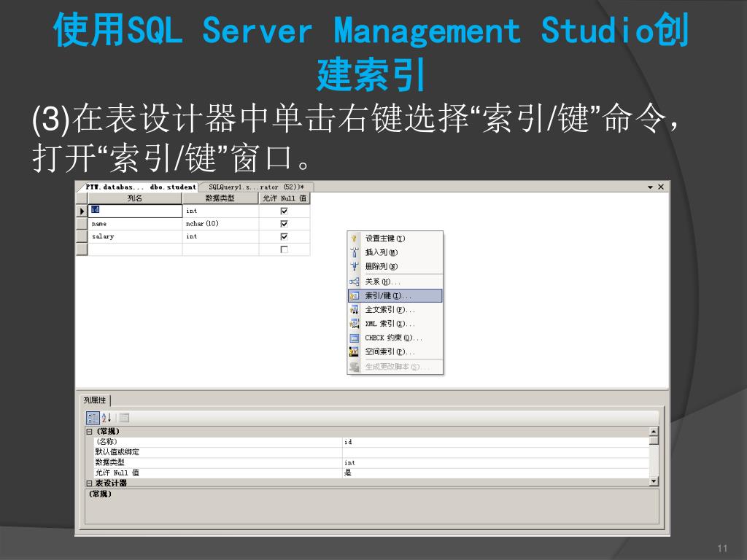The width and height of the screenshot is (747, 560).
Task: Click the CHECK constraint icon
Action: pos(354,338)
